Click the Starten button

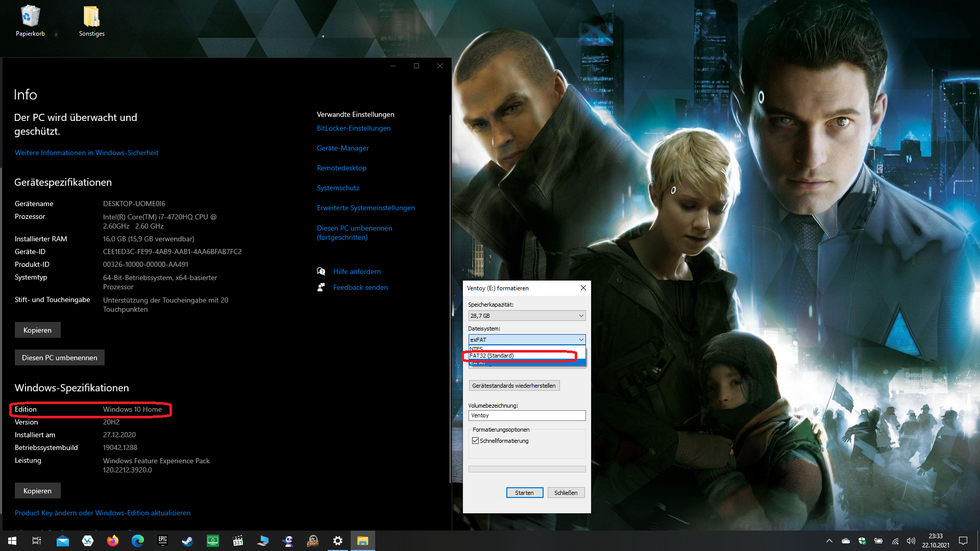(524, 493)
